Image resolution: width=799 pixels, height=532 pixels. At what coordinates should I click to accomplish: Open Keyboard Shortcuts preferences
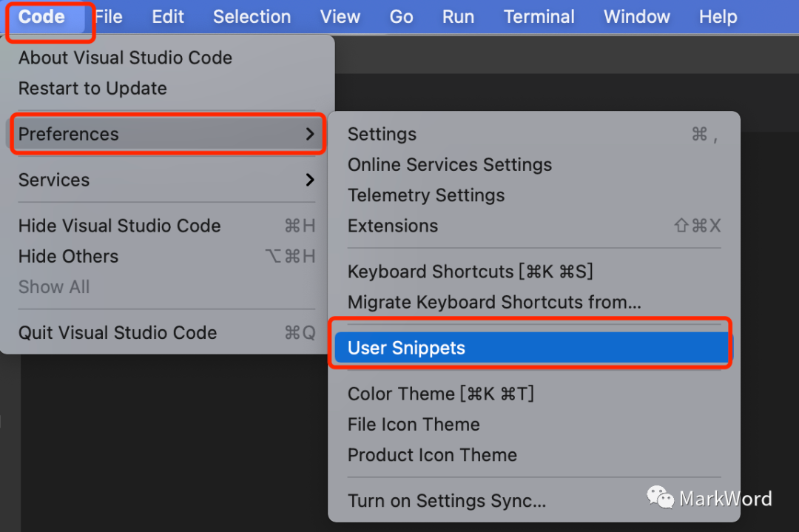(470, 272)
